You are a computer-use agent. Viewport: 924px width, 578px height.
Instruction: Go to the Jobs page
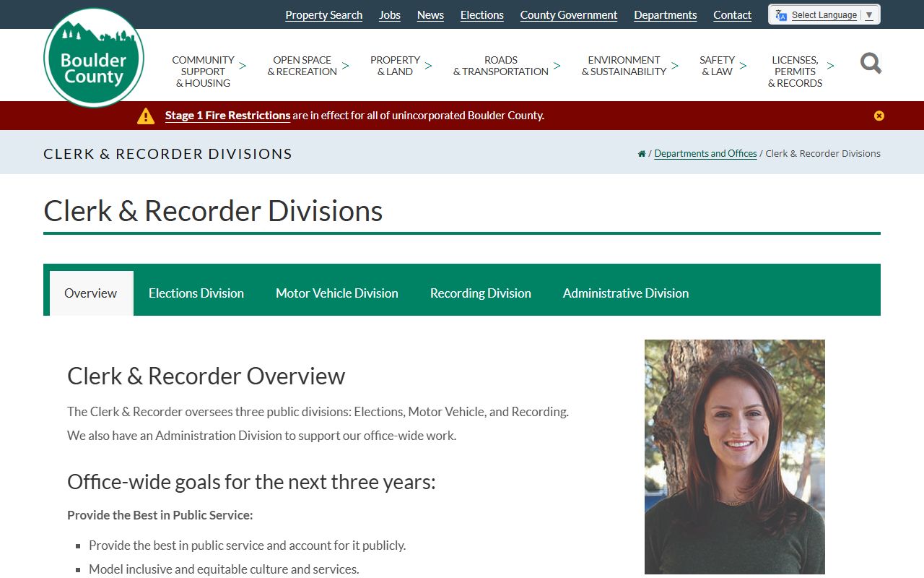coord(390,15)
